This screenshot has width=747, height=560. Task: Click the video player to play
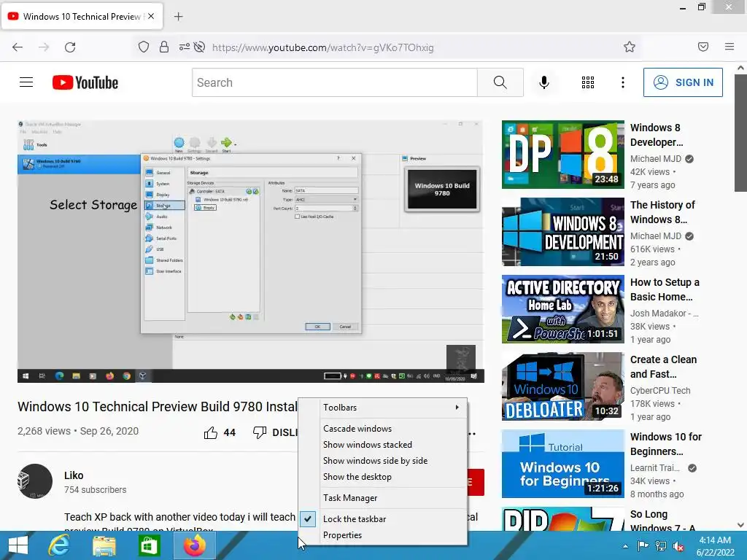click(251, 252)
